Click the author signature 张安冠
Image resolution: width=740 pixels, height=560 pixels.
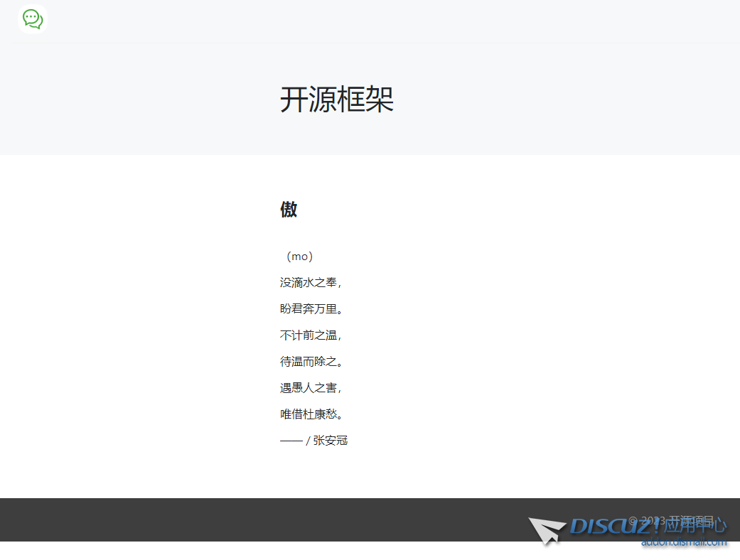pyautogui.click(x=331, y=441)
